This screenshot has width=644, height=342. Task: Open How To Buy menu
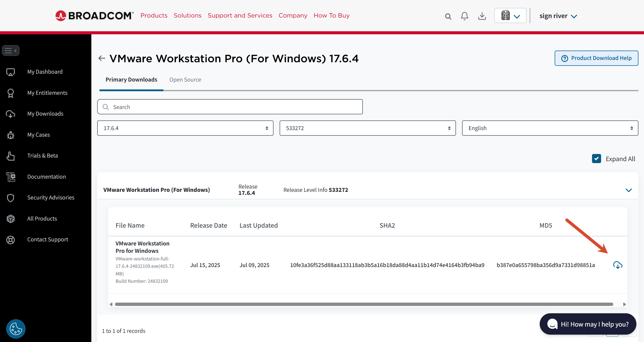(x=332, y=15)
